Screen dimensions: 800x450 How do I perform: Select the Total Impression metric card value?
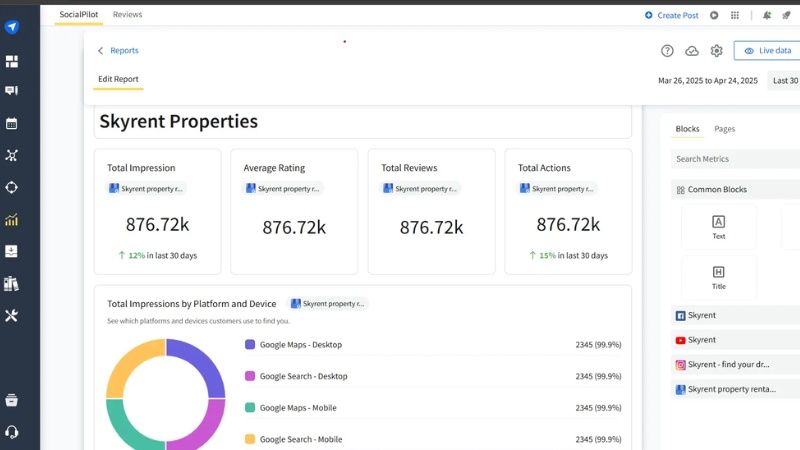tap(157, 224)
